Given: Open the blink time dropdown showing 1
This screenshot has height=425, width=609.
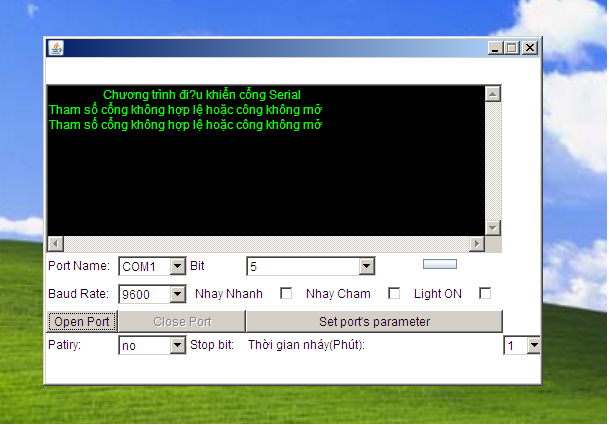Looking at the screenshot, I should click(534, 345).
